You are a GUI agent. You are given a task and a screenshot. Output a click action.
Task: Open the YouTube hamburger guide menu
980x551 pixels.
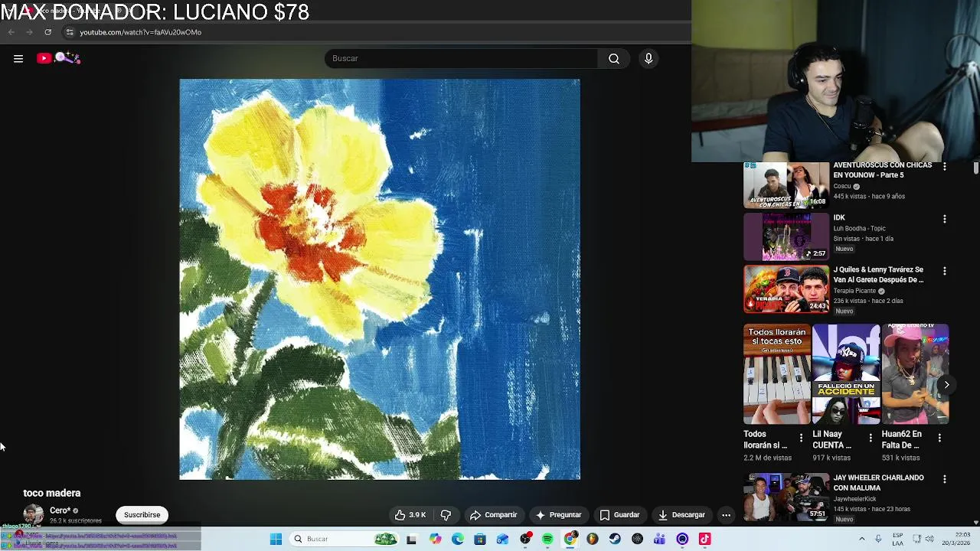coord(18,58)
